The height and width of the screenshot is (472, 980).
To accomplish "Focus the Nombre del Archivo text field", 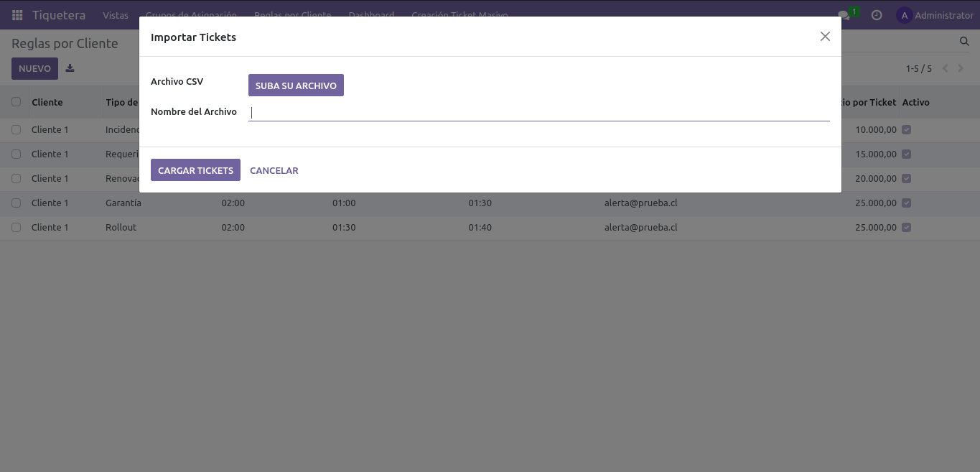I will 538,112.
